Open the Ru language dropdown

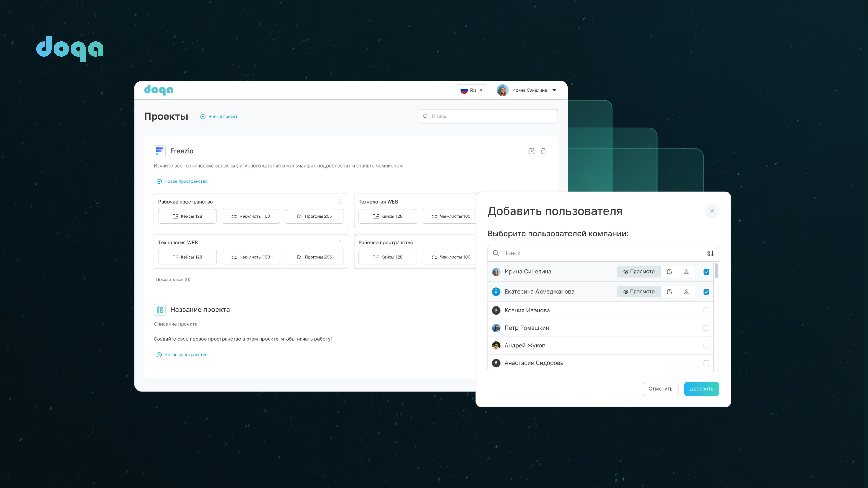coord(472,90)
